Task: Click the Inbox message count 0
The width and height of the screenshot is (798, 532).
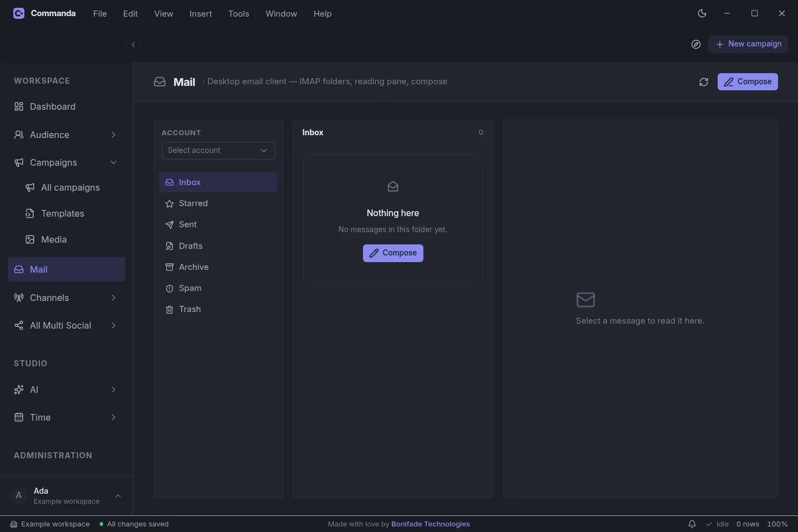Action: (481, 132)
